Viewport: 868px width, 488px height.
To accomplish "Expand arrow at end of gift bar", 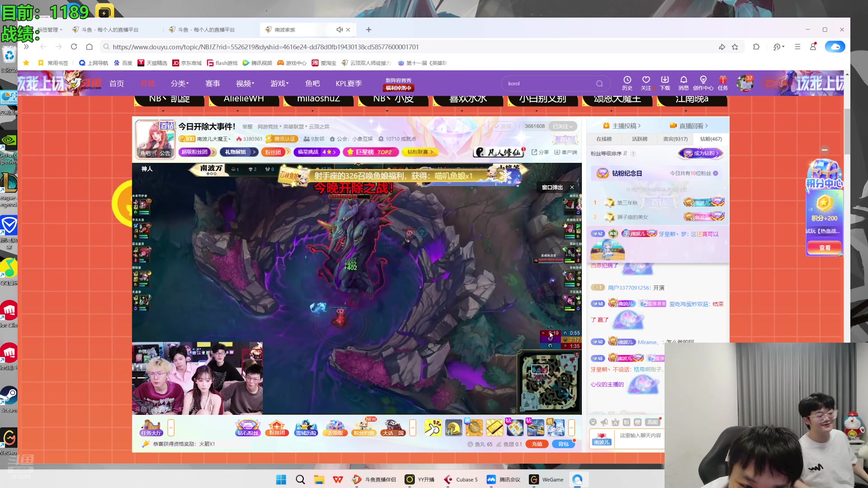I will [x=571, y=427].
